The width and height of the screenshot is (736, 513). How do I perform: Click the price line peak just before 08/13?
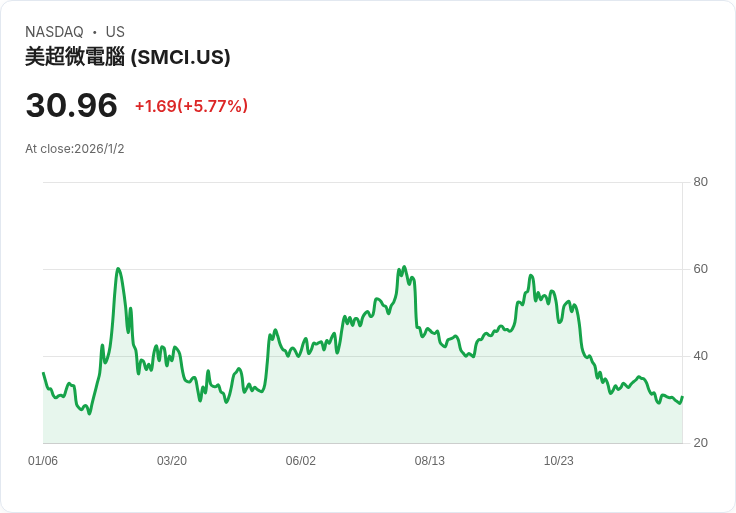pos(404,267)
